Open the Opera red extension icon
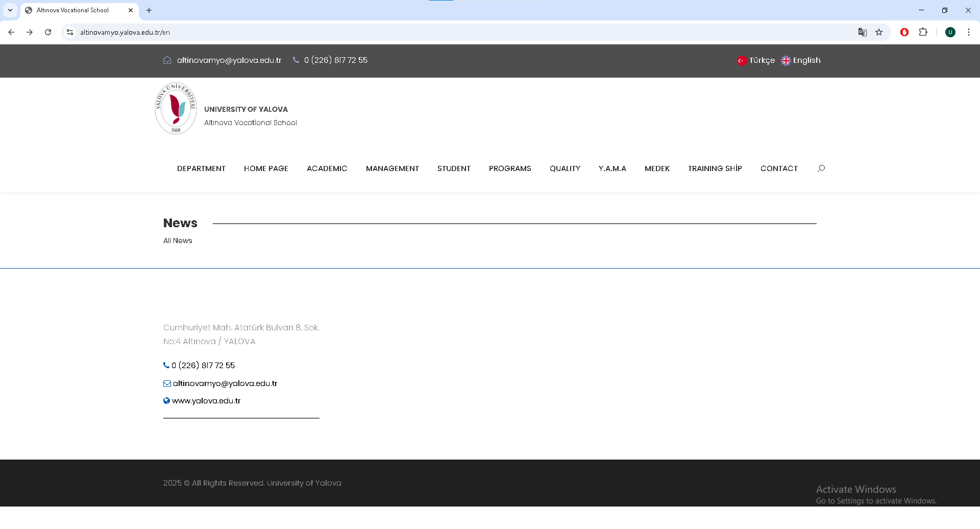The image size is (980, 529). click(x=904, y=32)
